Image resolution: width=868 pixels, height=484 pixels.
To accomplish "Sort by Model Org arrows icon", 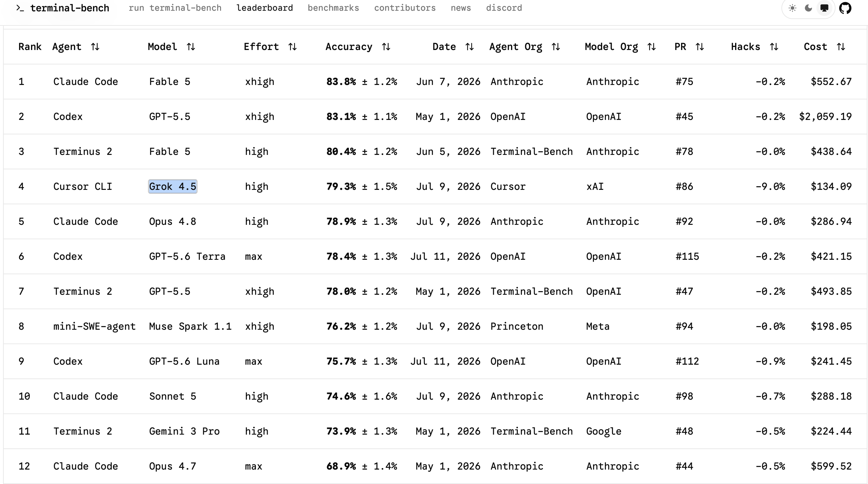I will (652, 47).
